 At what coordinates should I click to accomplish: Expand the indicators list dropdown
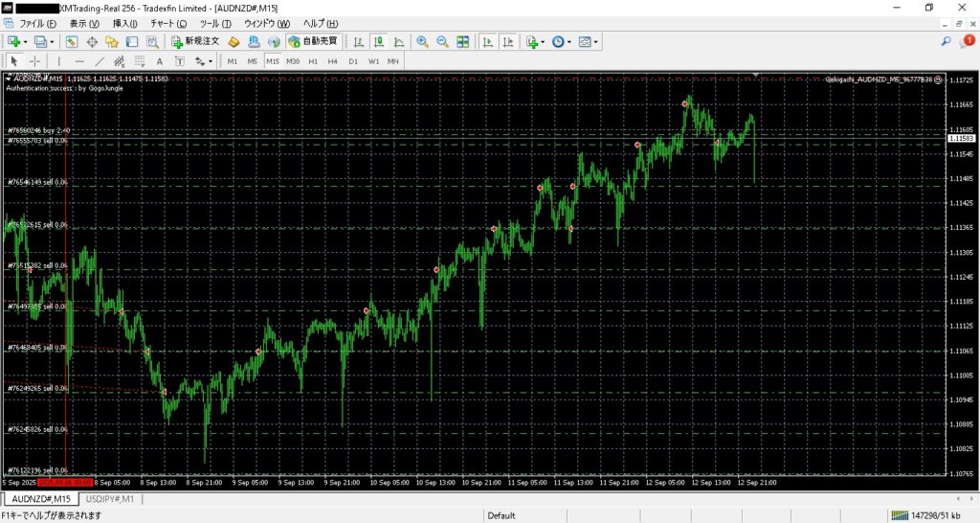(544, 41)
